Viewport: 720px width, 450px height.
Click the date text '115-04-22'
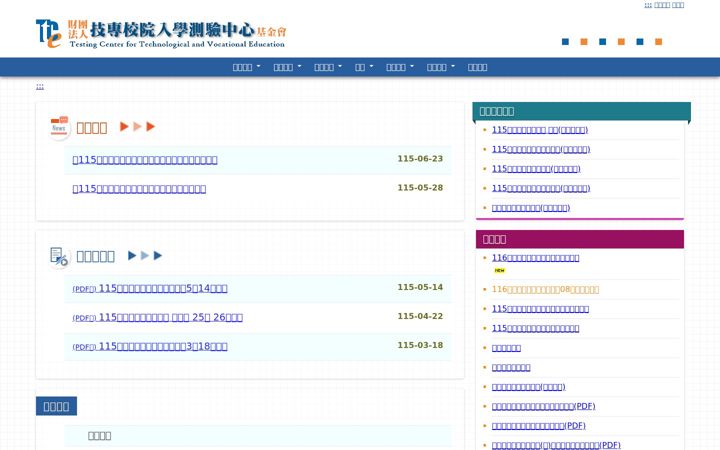(x=420, y=316)
